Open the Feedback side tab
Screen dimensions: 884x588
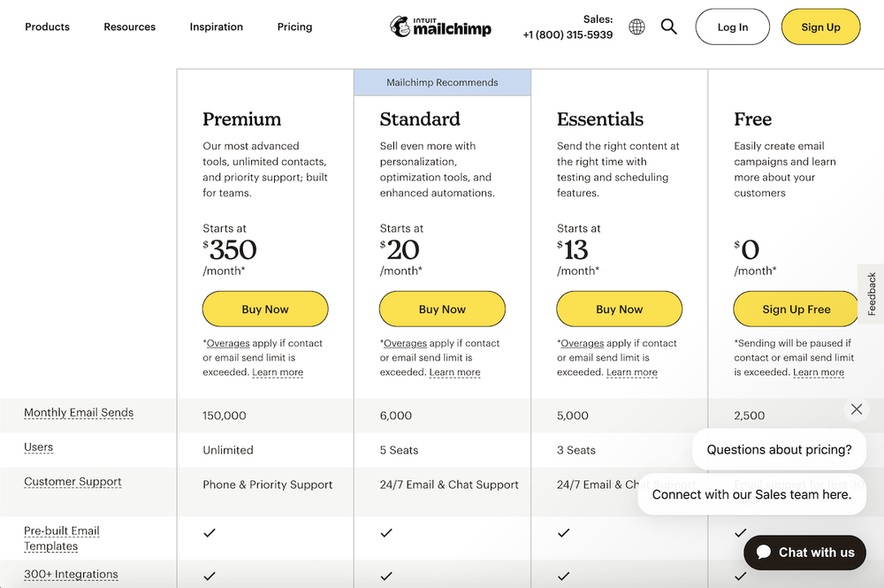tap(872, 294)
